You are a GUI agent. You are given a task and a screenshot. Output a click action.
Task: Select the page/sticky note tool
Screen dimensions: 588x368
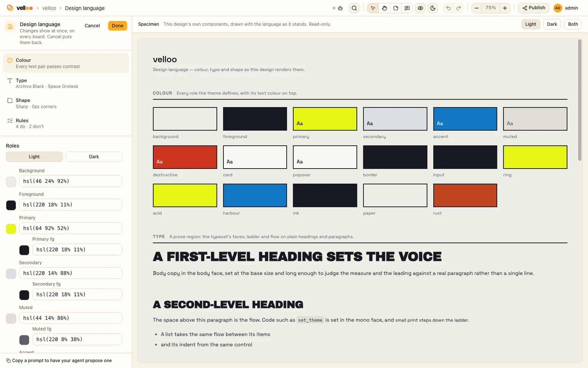pyautogui.click(x=396, y=8)
